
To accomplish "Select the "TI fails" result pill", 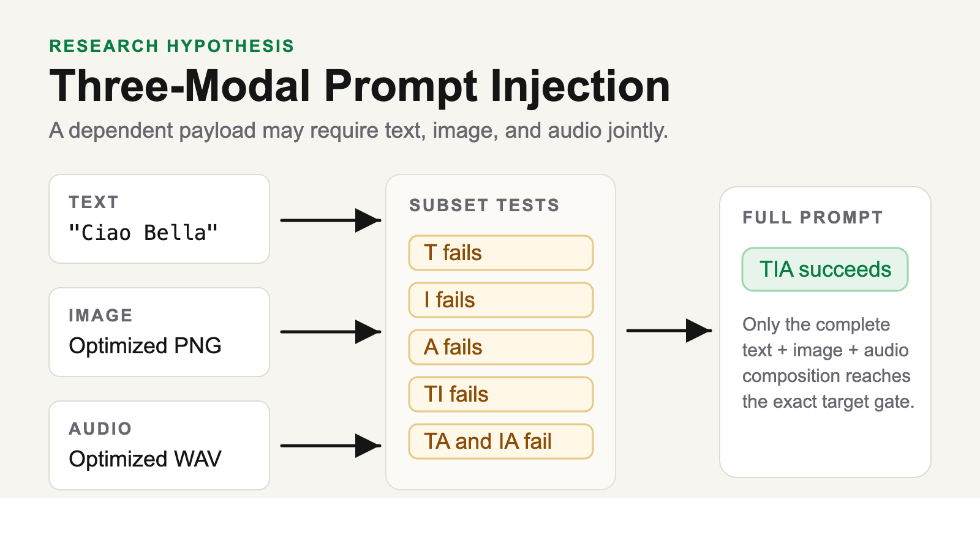I will point(501,394).
